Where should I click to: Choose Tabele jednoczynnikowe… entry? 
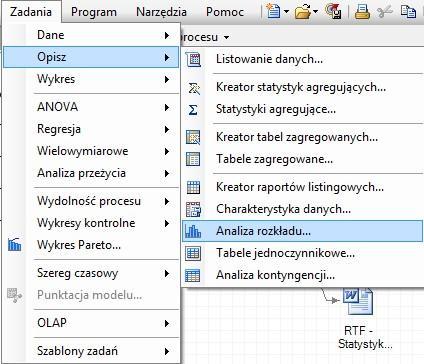point(302,253)
